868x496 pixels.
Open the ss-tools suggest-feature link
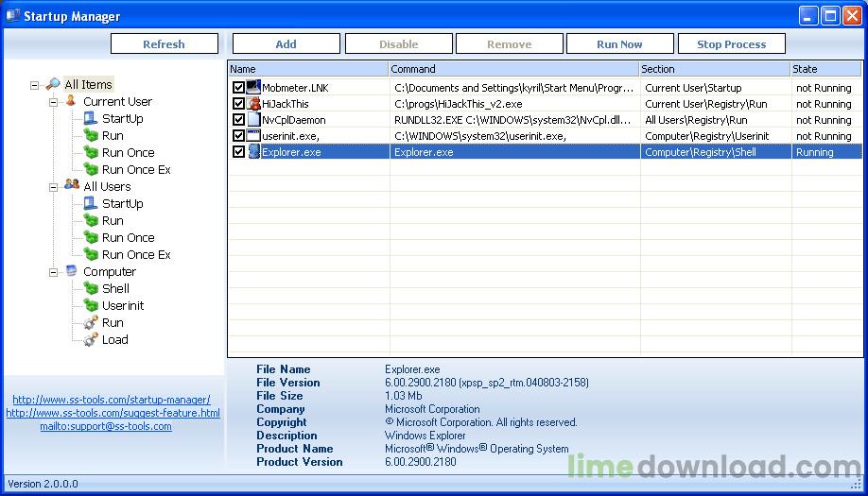(x=113, y=413)
